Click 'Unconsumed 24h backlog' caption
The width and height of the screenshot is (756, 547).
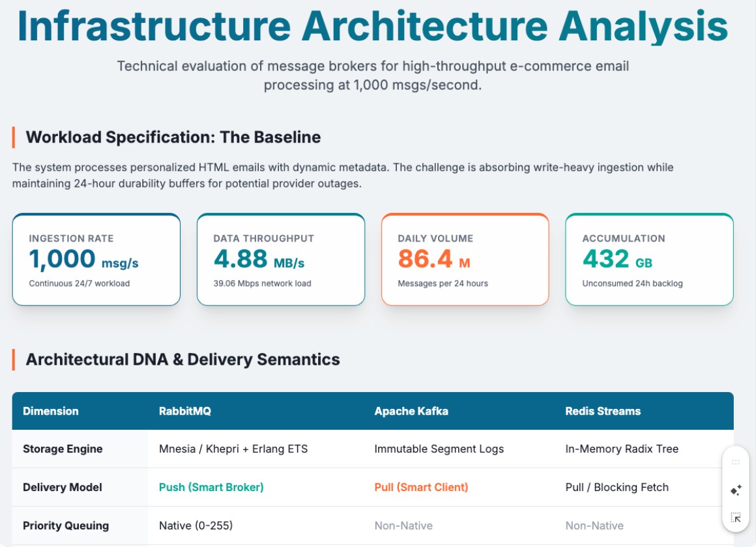(632, 283)
